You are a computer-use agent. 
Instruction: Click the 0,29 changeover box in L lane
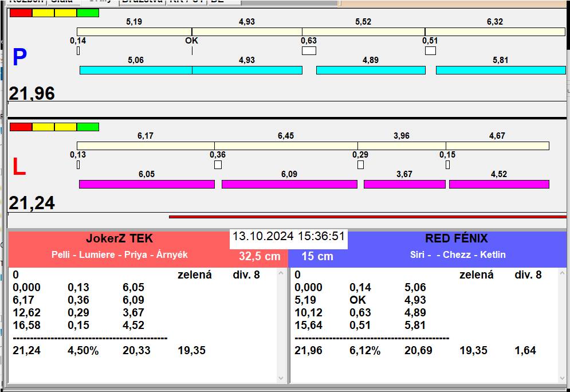tap(360, 165)
